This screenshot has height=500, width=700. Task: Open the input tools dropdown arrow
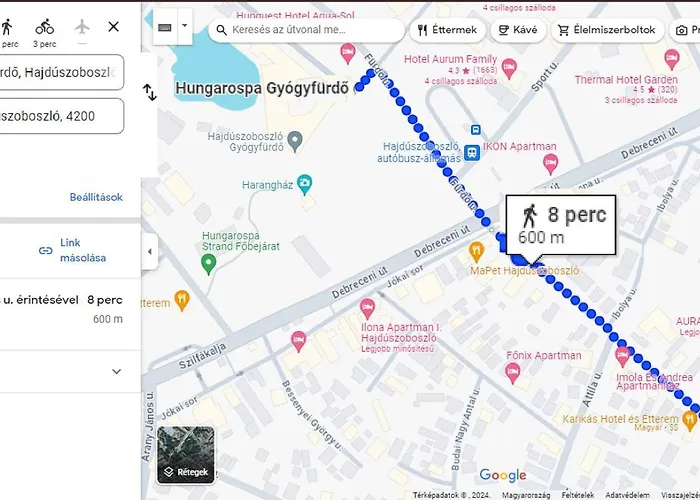click(184, 26)
